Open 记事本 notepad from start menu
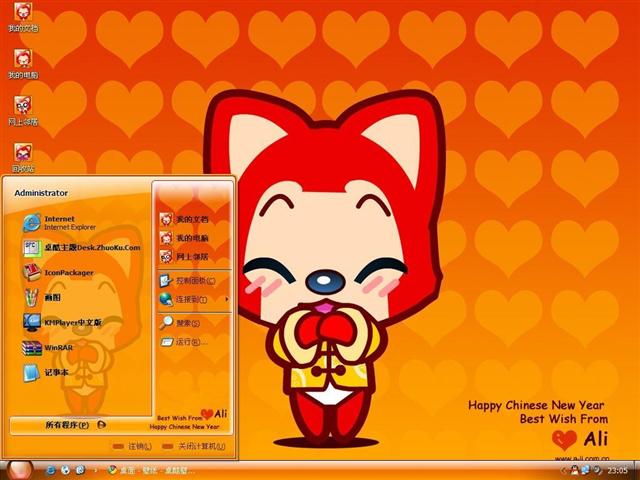The height and width of the screenshot is (480, 640). (x=45, y=372)
